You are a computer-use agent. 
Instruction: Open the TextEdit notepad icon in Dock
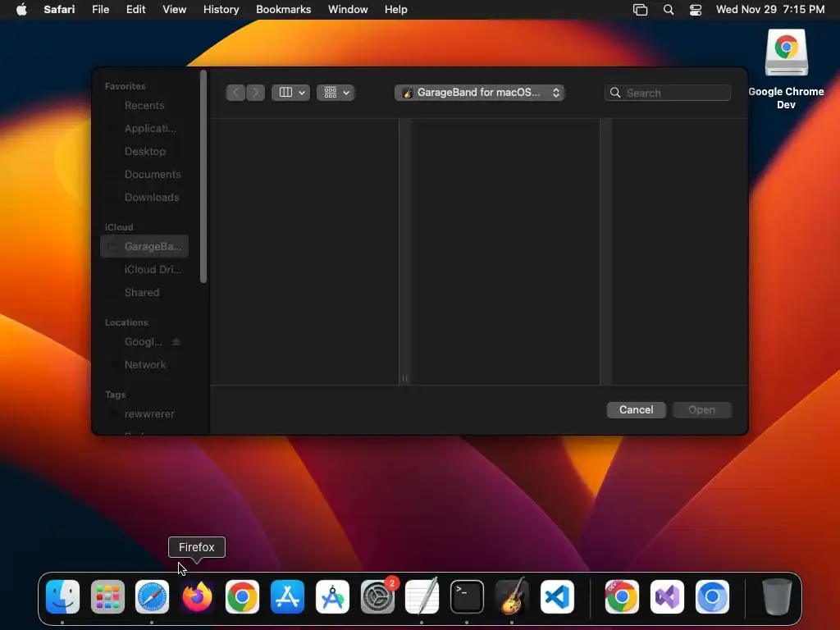coord(422,596)
